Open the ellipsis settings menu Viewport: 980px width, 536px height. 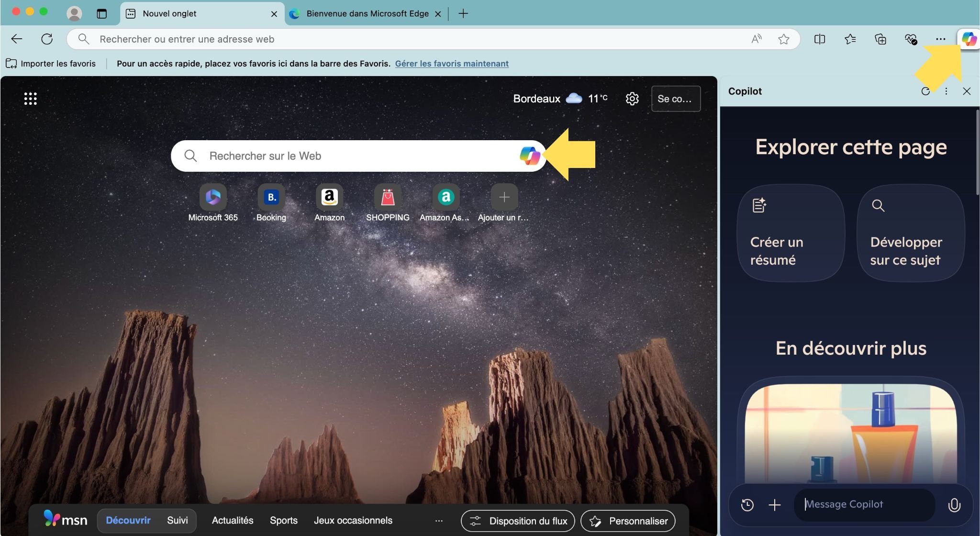[941, 39]
